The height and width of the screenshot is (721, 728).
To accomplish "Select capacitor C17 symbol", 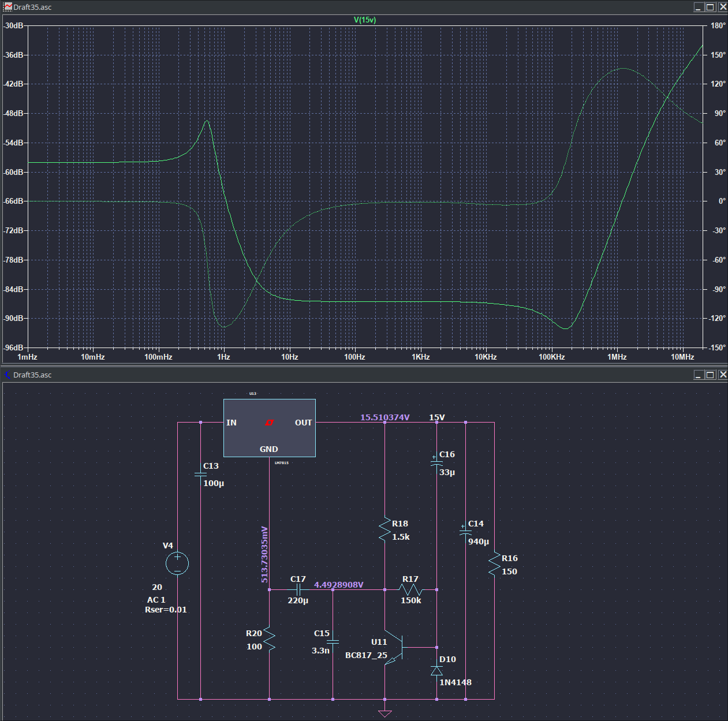I will point(298,590).
